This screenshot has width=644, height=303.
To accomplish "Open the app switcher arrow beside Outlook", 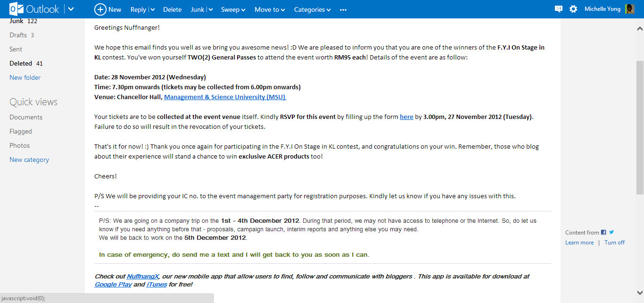I will point(71,9).
